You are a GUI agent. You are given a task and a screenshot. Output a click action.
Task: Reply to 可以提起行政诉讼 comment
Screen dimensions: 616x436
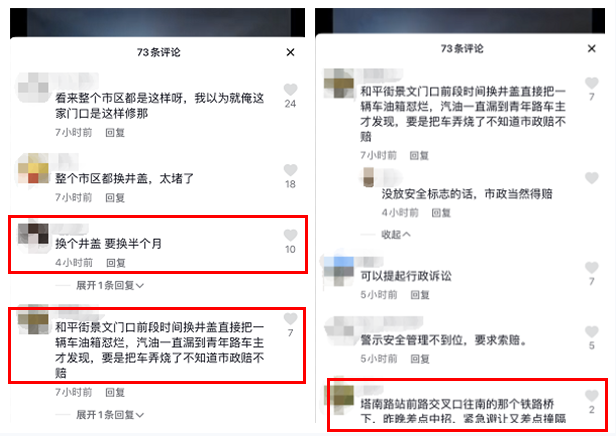click(x=420, y=295)
